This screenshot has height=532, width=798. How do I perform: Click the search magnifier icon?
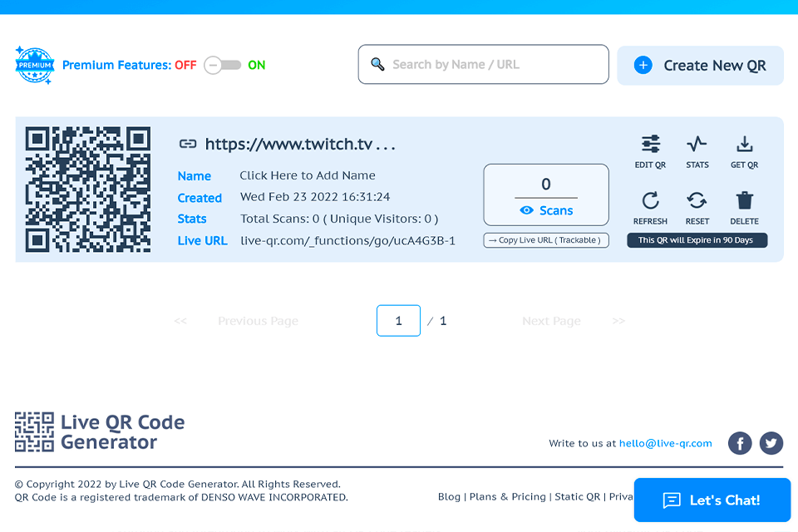[x=377, y=64]
